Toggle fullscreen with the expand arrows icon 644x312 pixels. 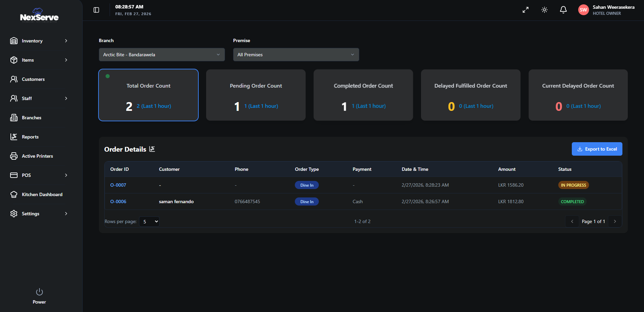coord(525,10)
